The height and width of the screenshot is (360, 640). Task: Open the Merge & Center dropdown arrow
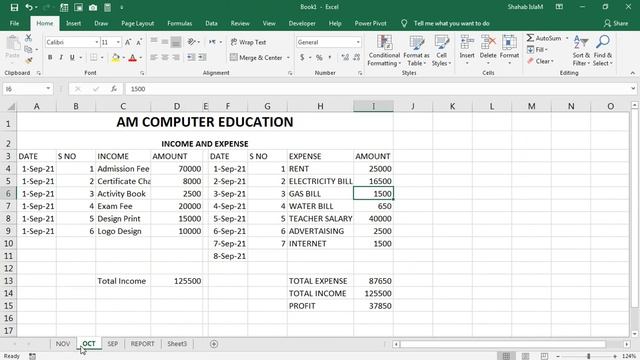[x=288, y=58]
